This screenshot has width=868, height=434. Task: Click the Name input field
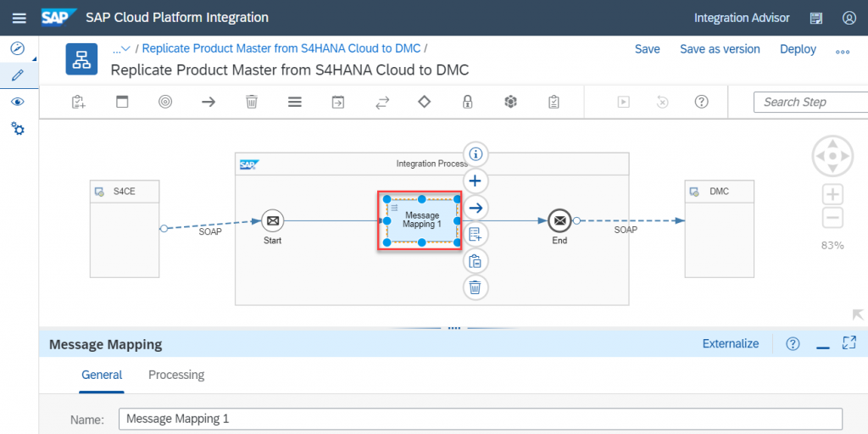click(x=481, y=419)
